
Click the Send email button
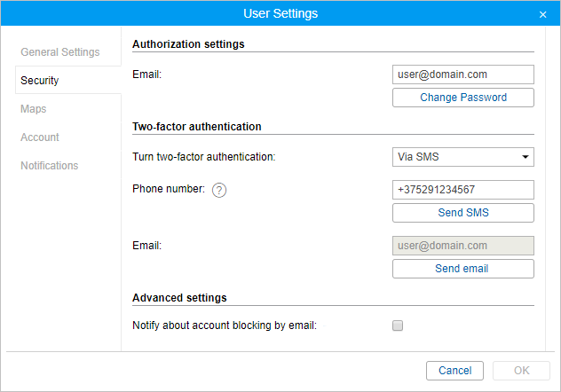462,269
